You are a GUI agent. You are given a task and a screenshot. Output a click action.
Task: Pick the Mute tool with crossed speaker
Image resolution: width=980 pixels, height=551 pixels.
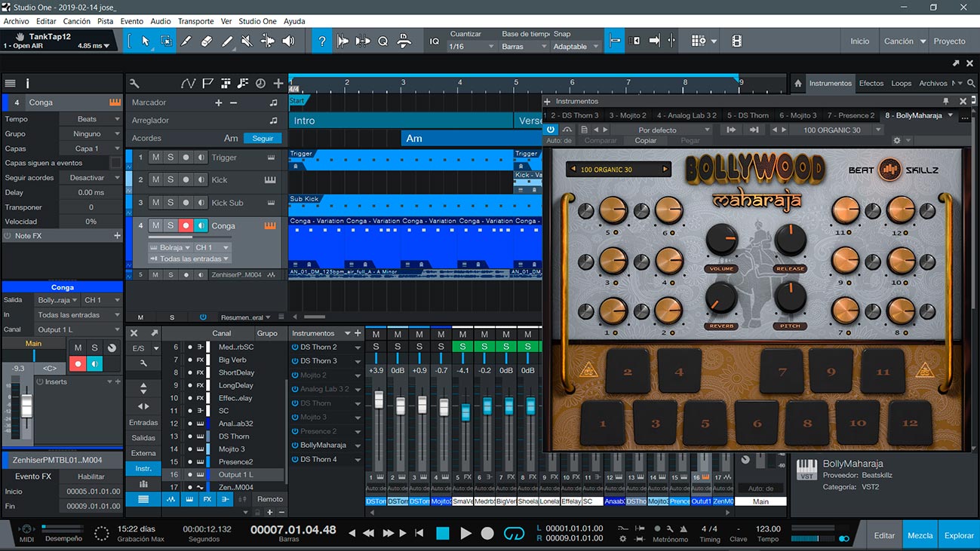tap(247, 41)
